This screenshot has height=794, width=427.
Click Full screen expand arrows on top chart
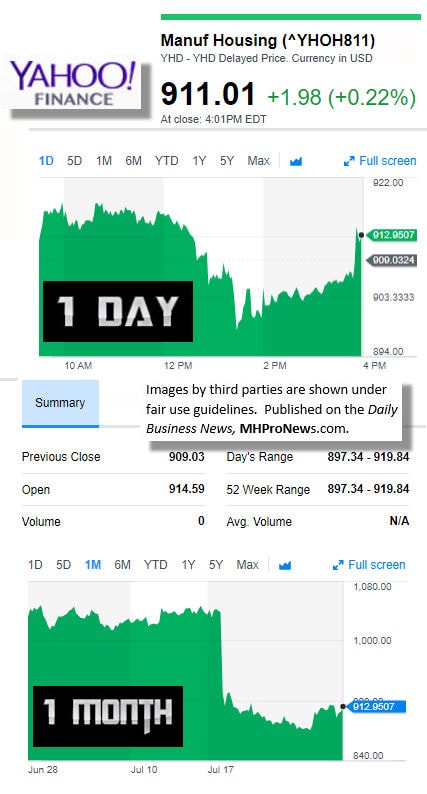pyautogui.click(x=349, y=162)
